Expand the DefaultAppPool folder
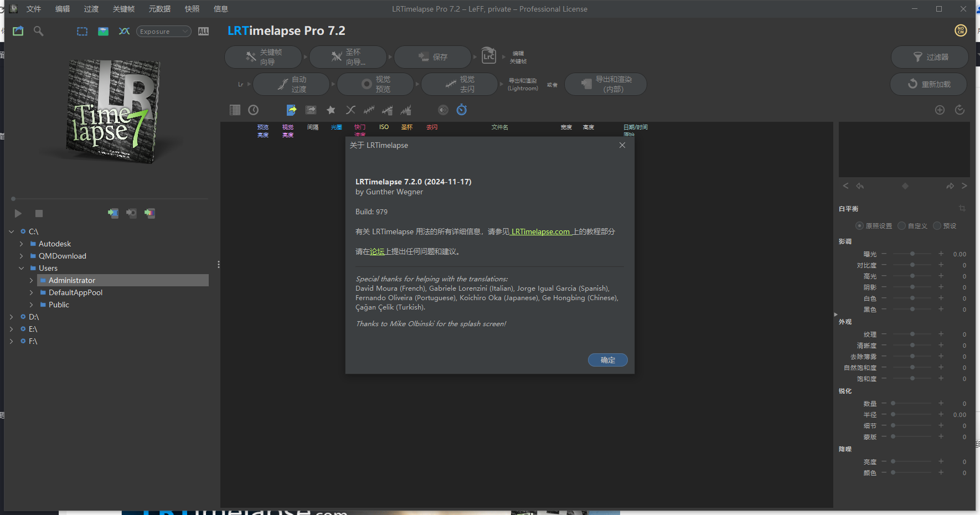 [32, 292]
